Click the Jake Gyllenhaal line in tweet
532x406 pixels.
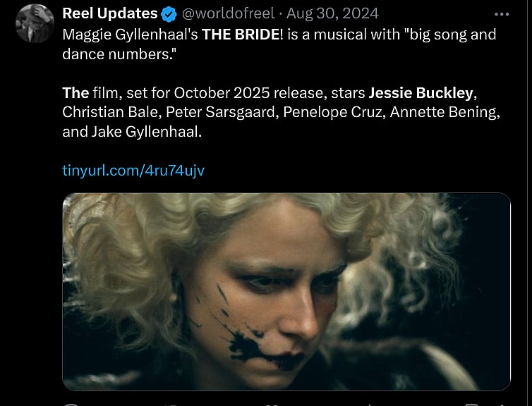(x=132, y=132)
